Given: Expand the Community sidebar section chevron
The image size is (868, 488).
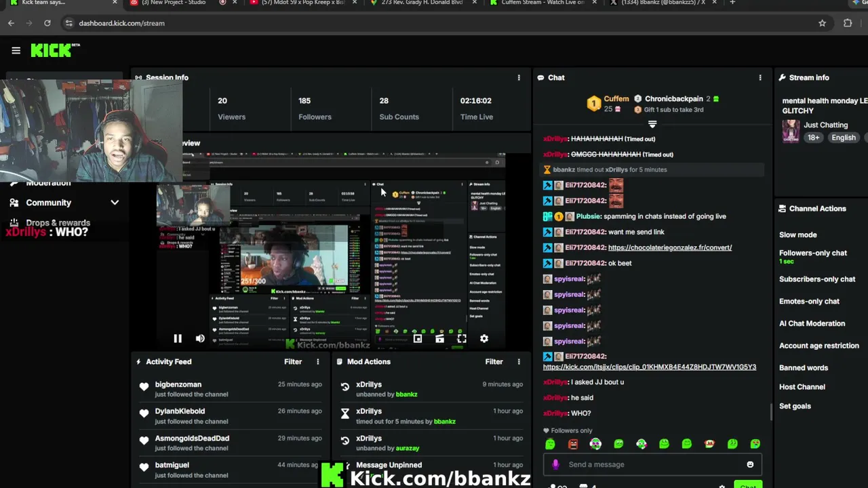Looking at the screenshot, I should pyautogui.click(x=115, y=203).
